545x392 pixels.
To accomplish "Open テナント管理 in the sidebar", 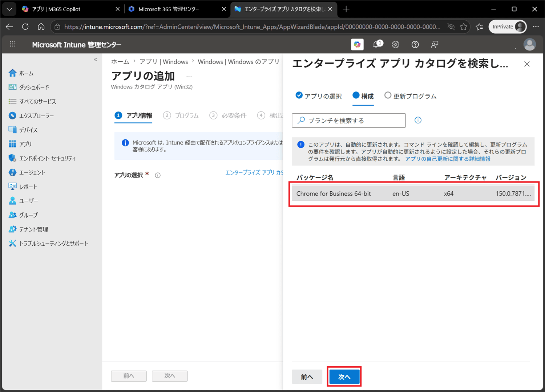I will 28,229.
